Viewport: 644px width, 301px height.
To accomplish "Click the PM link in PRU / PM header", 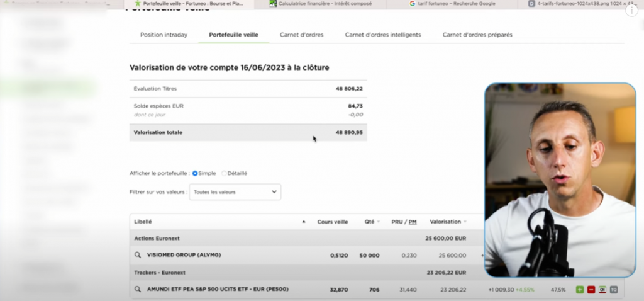I will (413, 222).
